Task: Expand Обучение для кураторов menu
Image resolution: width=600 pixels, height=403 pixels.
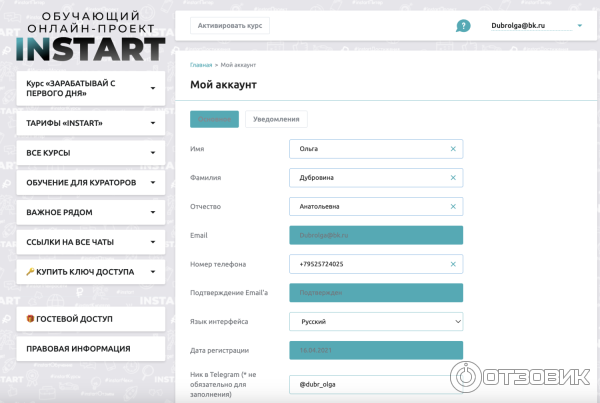Action: point(90,183)
